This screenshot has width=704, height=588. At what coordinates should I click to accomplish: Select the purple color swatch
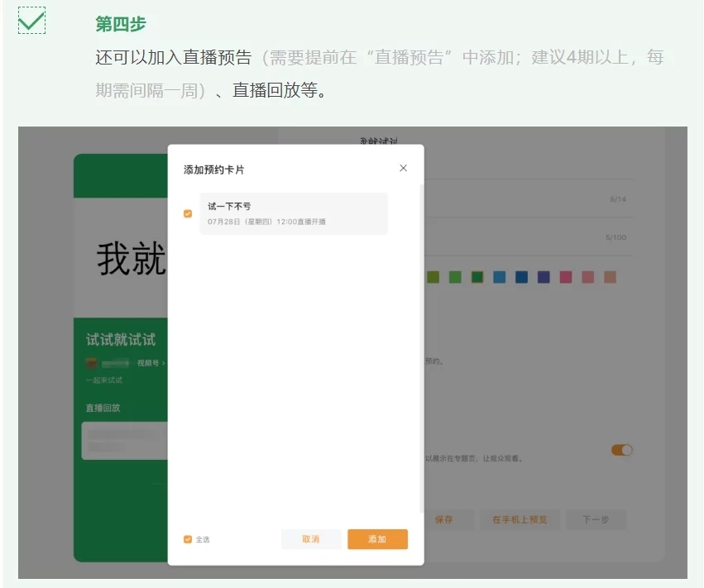[544, 277]
